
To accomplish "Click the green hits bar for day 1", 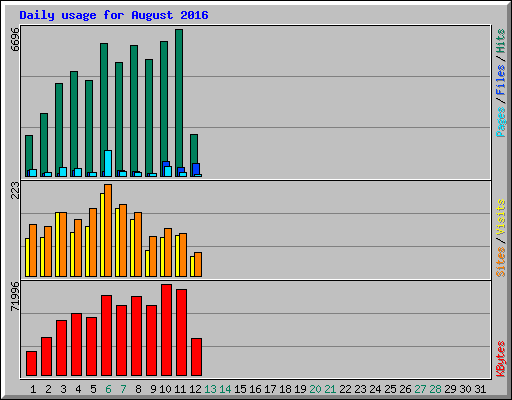I will point(29,152).
